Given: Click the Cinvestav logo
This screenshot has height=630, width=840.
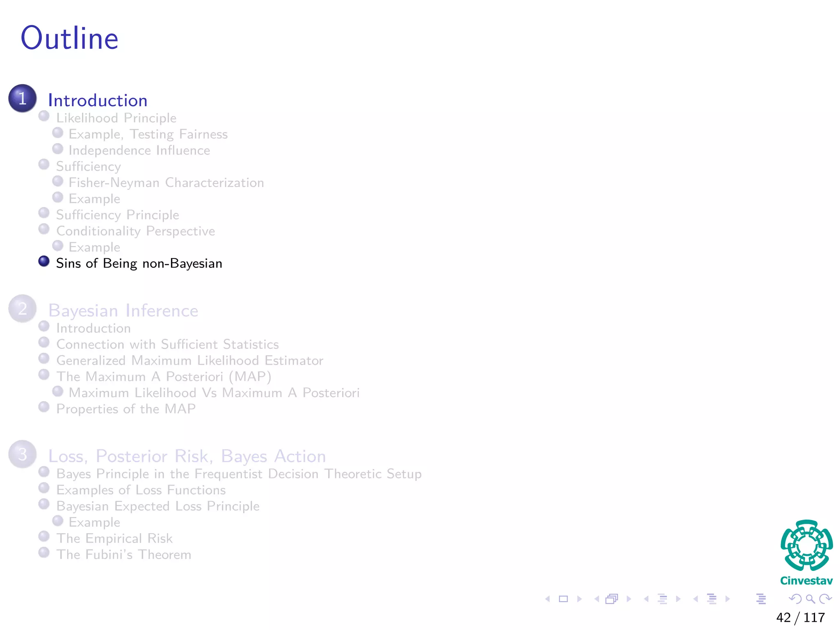Looking at the screenshot, I should (806, 552).
